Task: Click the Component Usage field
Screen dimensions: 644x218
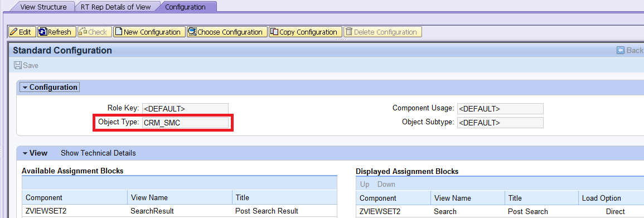Action: [500, 109]
